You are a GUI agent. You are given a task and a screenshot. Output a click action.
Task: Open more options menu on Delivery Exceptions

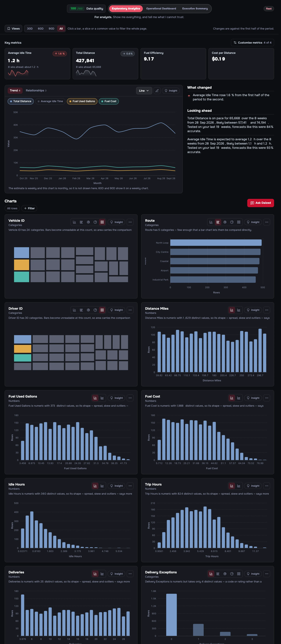[x=266, y=574]
